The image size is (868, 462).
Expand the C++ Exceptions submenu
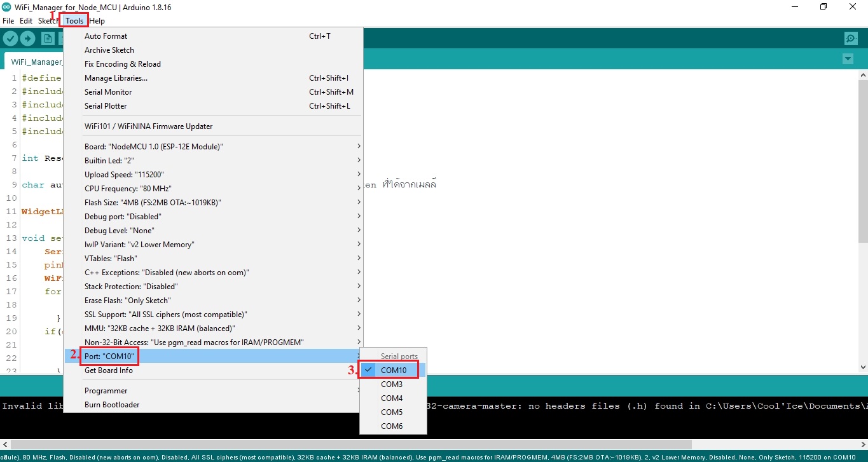tap(213, 273)
